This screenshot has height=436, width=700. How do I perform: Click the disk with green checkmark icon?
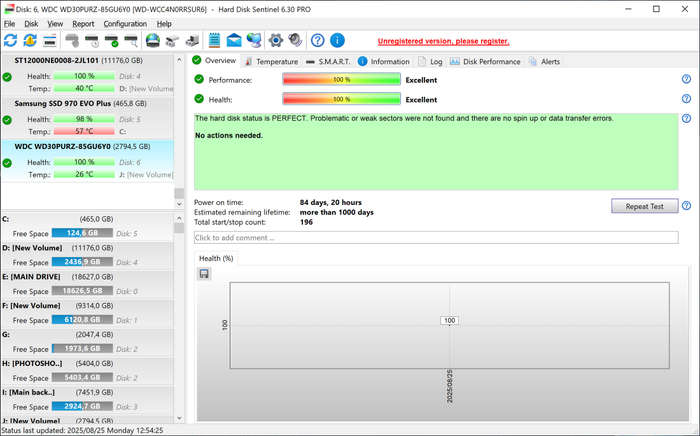click(111, 41)
